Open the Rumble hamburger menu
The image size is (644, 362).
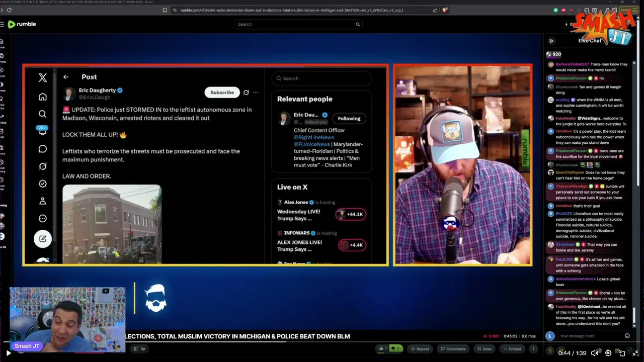click(x=2, y=24)
